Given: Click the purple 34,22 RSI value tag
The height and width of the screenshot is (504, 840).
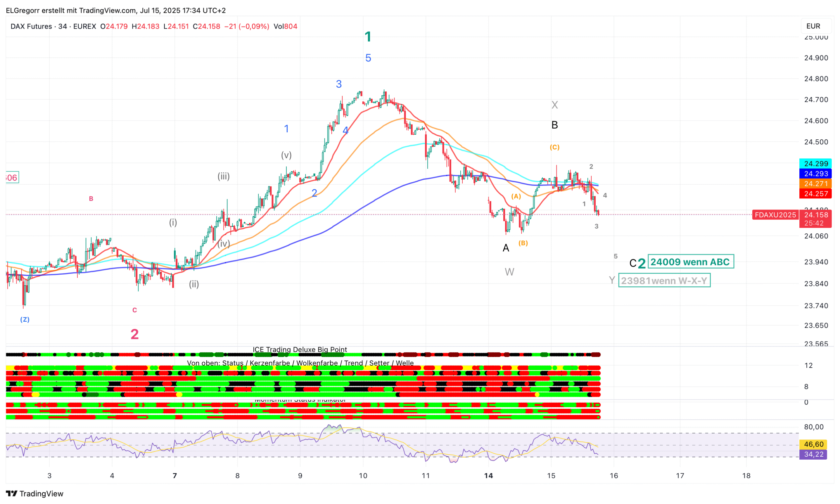Looking at the screenshot, I should (x=813, y=454).
